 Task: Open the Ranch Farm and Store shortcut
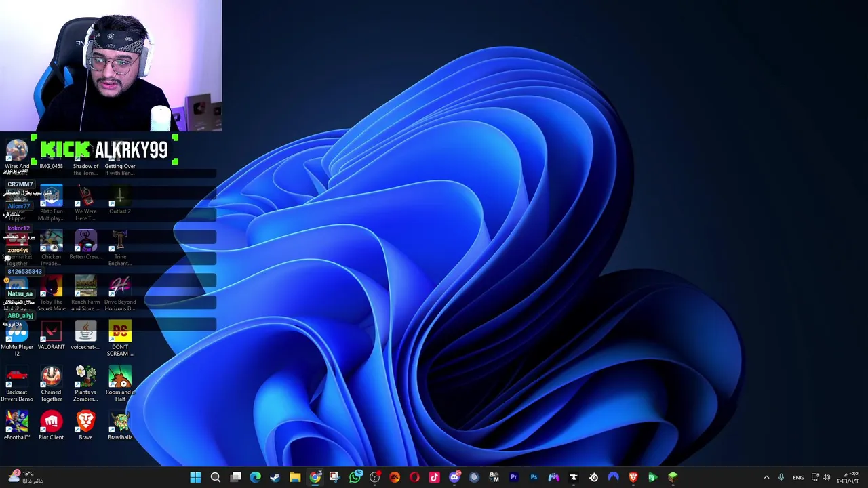[85, 294]
